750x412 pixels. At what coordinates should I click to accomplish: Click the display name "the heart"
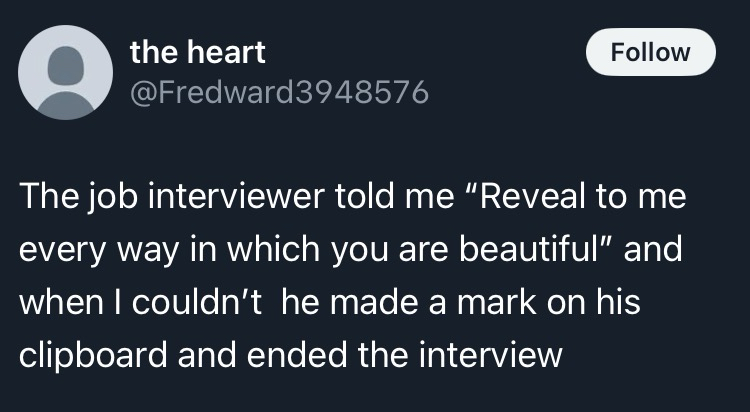(x=197, y=52)
